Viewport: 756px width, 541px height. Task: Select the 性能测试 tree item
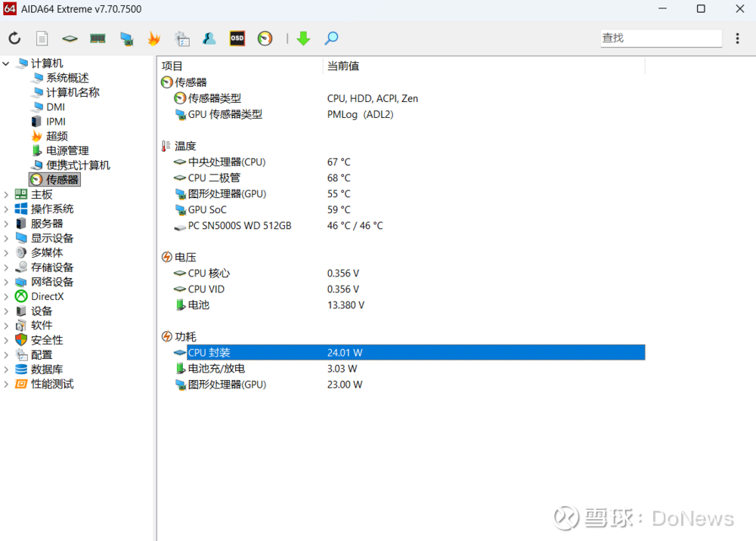tap(52, 384)
